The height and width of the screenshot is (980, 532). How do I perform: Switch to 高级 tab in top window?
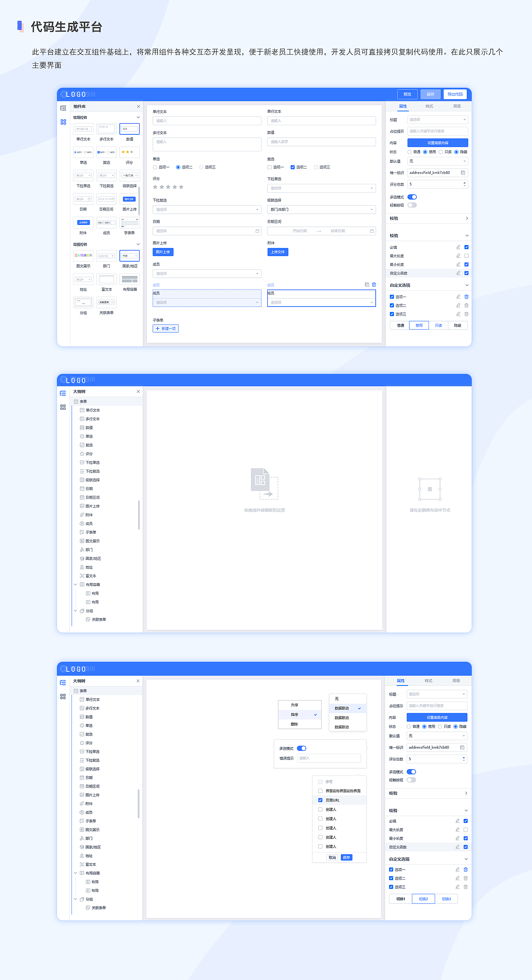(457, 106)
